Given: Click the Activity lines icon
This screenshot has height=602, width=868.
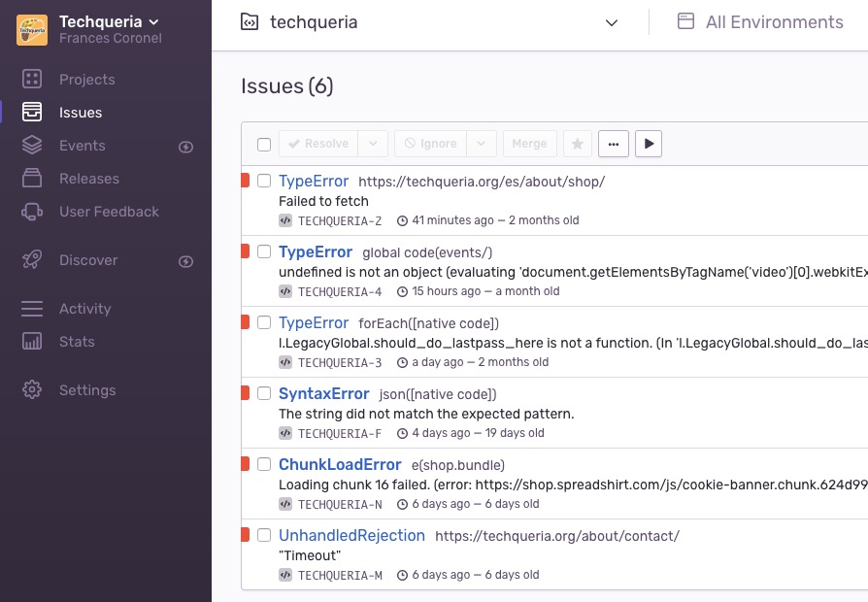Looking at the screenshot, I should [31, 309].
